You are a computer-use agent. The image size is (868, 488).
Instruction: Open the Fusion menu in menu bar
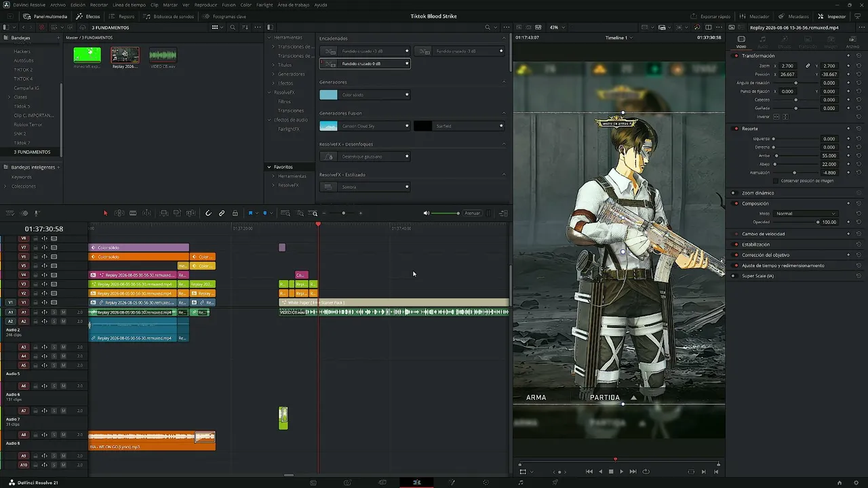(229, 5)
